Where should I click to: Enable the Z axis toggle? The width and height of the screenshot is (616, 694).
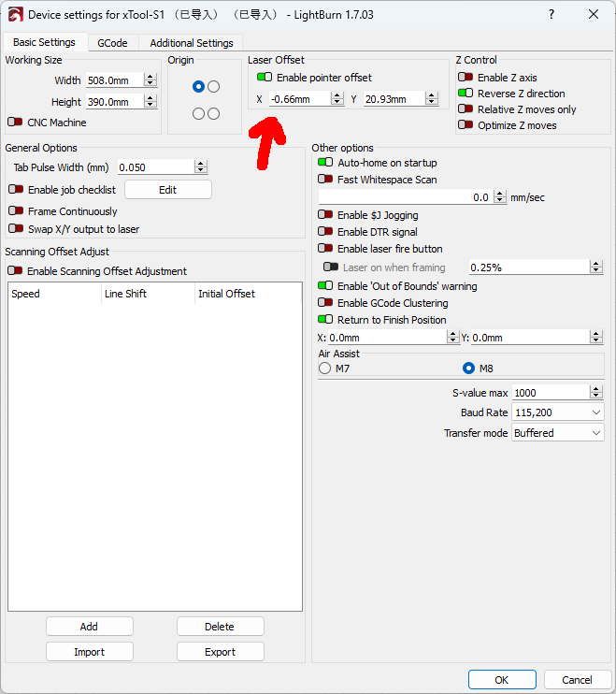465,78
